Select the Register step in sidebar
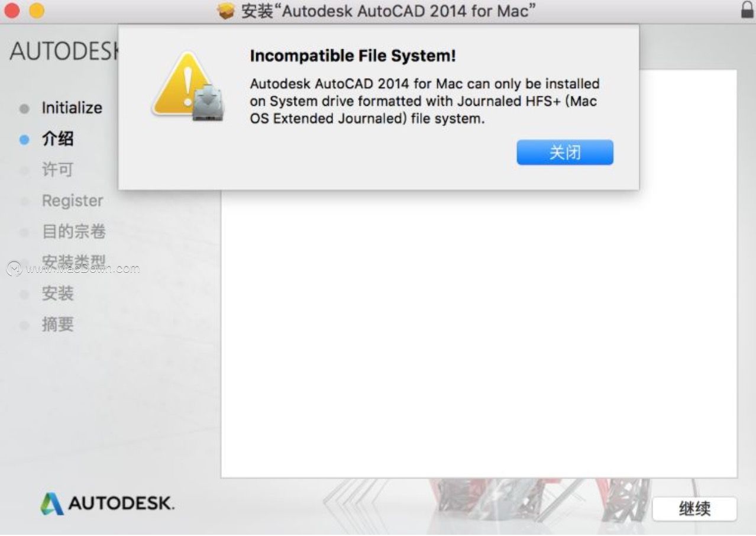The width and height of the screenshot is (756, 536). click(72, 201)
